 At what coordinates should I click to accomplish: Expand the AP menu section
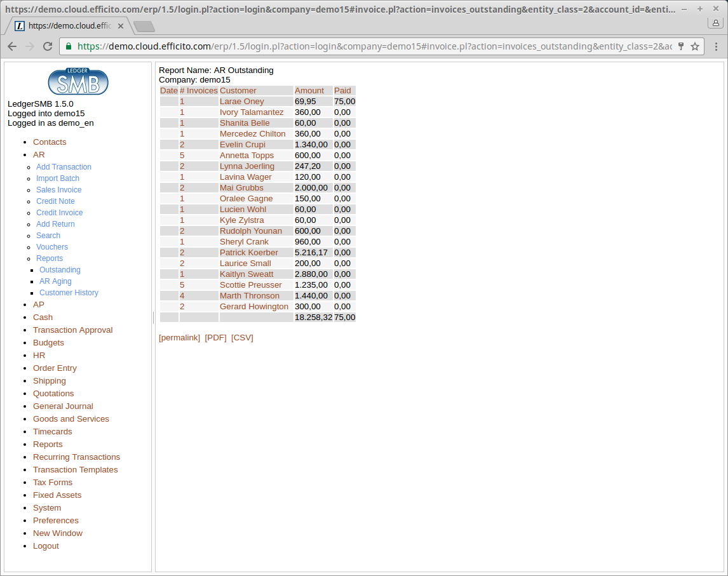point(38,304)
